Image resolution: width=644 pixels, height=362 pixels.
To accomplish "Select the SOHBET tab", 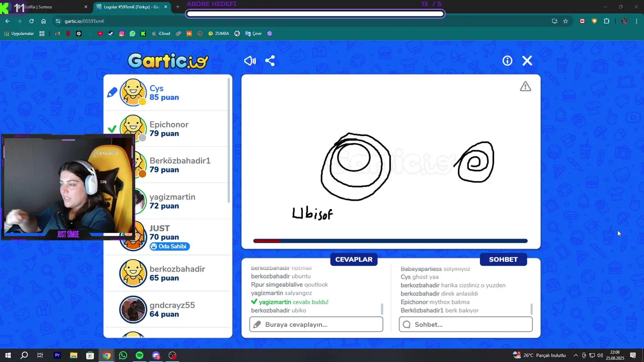I will coord(503,259).
